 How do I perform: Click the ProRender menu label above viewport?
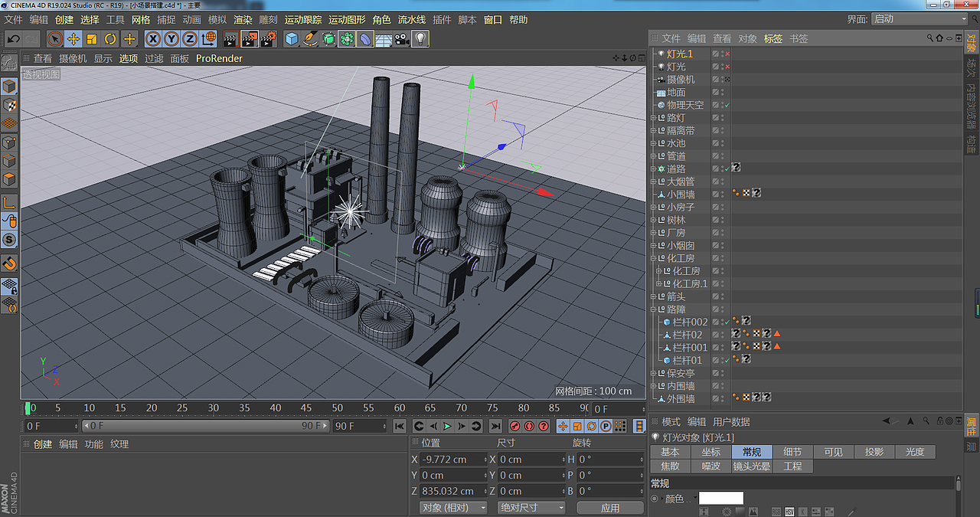[219, 58]
